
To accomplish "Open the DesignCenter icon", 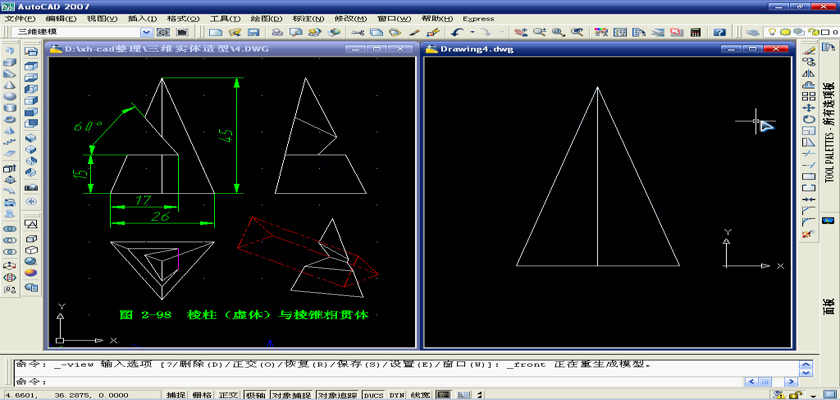I will 620,32.
